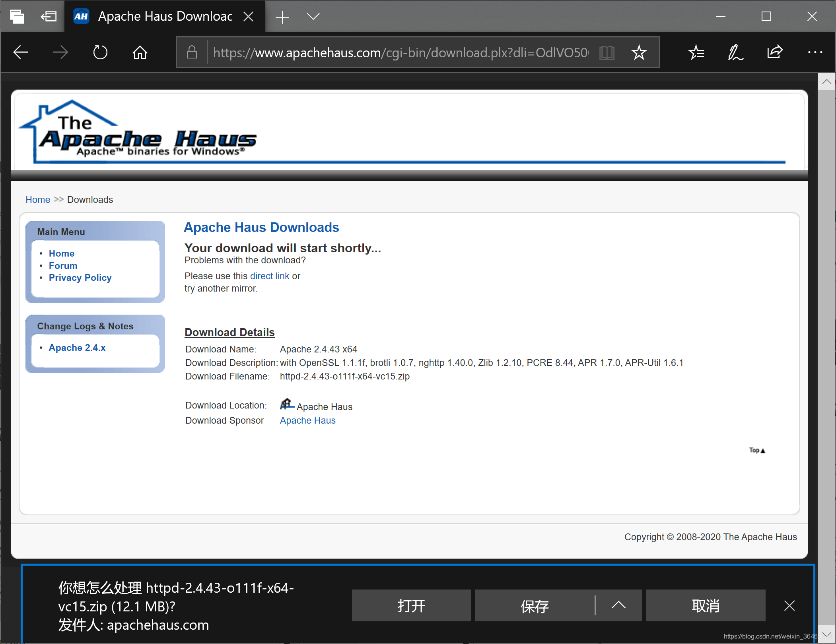This screenshot has height=644, width=836.
Task: Open the Apache Haus sponsor link
Action: point(308,420)
